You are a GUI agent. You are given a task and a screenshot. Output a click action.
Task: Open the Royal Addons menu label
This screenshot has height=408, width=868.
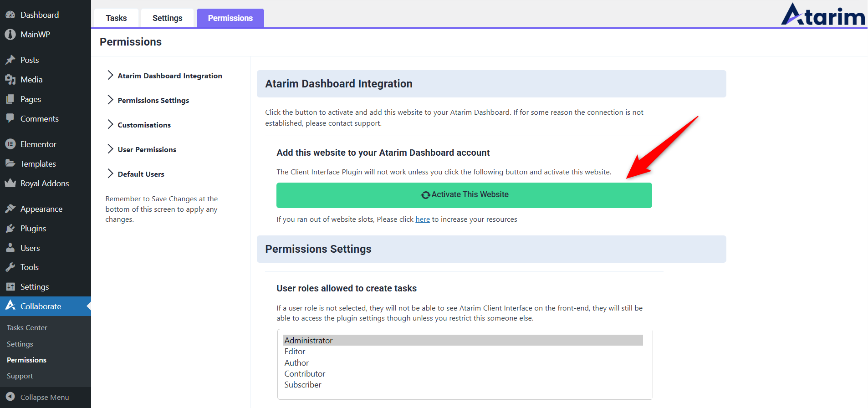click(x=45, y=183)
